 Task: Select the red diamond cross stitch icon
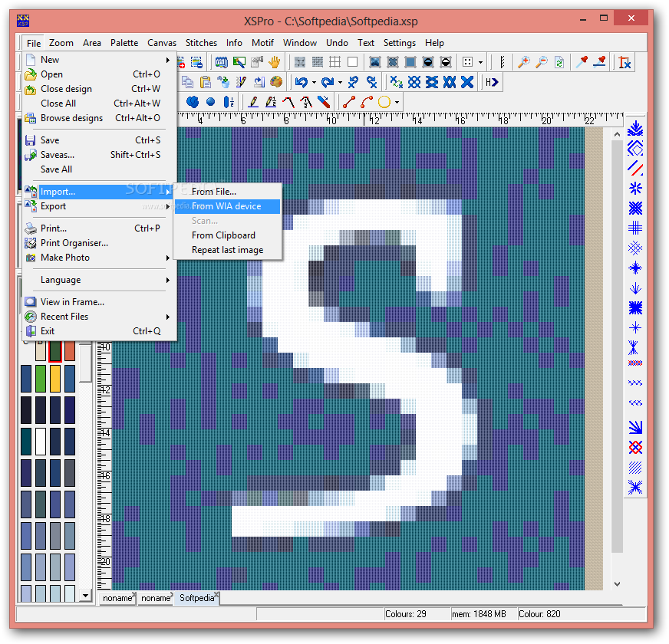pyautogui.click(x=635, y=448)
